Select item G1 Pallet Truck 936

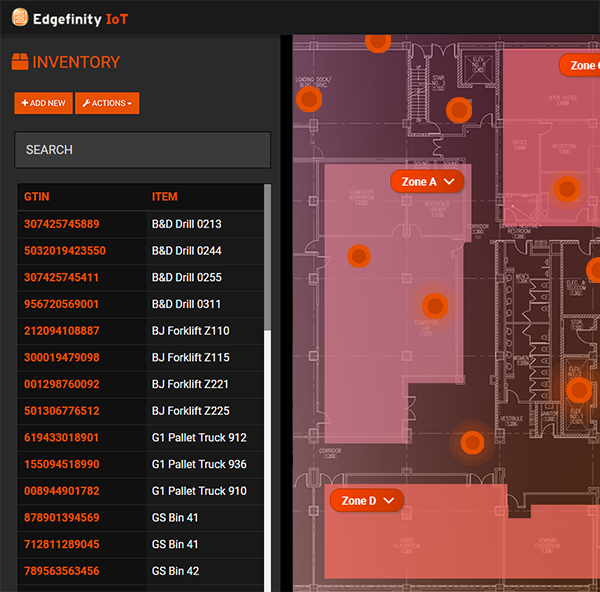click(199, 464)
